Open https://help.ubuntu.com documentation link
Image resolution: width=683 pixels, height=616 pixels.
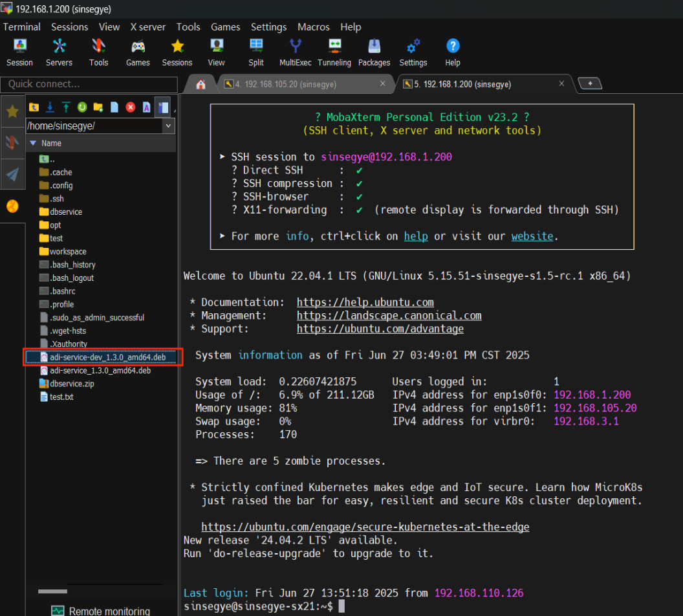tap(365, 302)
